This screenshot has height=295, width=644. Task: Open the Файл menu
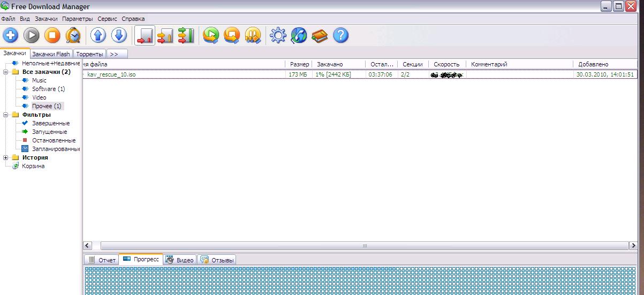(x=8, y=19)
